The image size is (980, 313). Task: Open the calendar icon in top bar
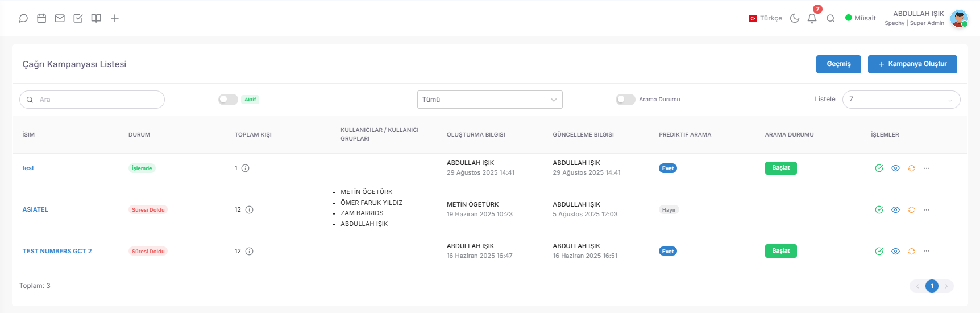click(x=41, y=18)
